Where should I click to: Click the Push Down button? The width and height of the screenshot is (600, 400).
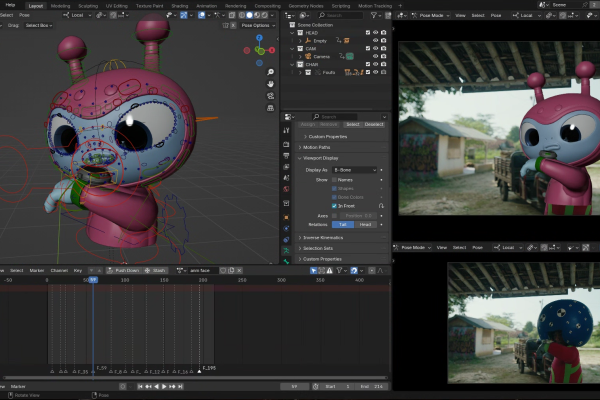[123, 270]
